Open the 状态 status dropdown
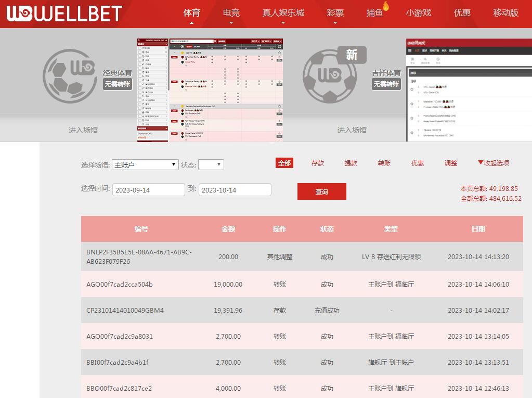The height and width of the screenshot is (398, 532). click(211, 164)
